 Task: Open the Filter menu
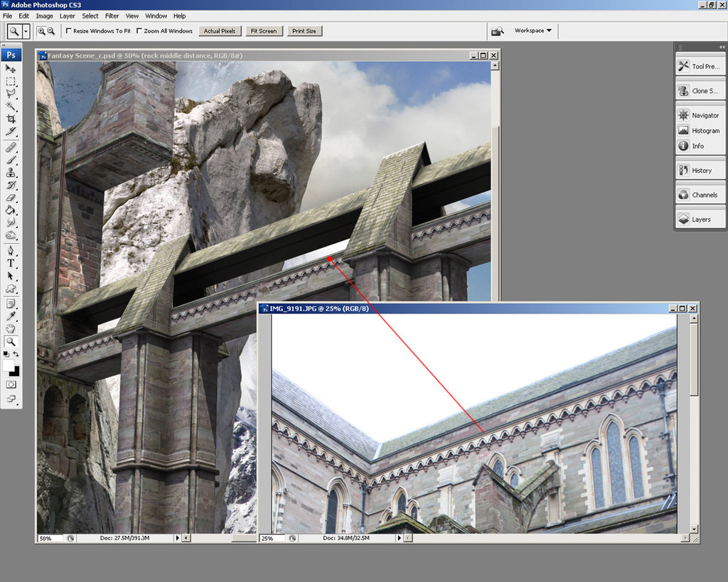coord(112,16)
